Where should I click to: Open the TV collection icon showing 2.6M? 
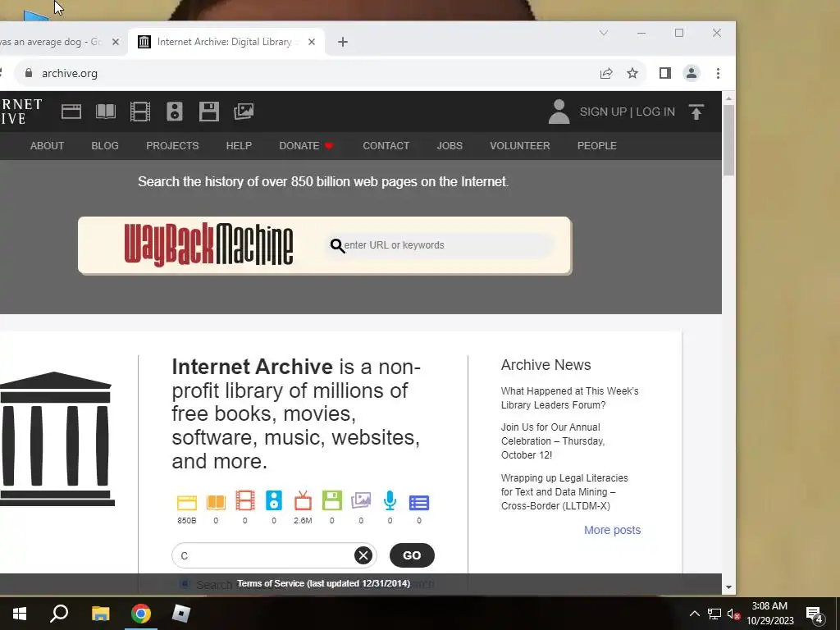[303, 500]
